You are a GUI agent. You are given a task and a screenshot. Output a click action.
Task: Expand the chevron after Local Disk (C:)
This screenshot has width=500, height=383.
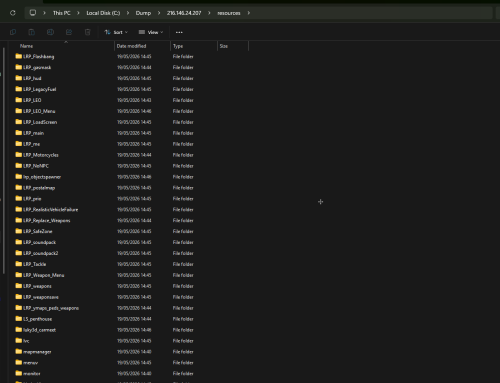(128, 13)
